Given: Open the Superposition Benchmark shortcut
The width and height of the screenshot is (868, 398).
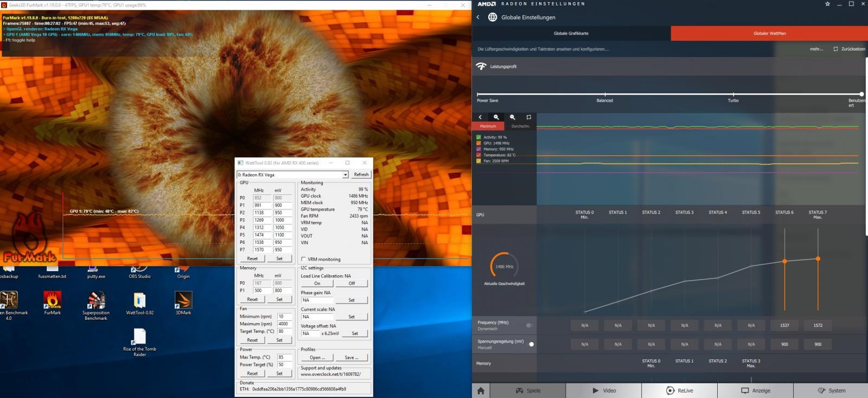Looking at the screenshot, I should 96,306.
